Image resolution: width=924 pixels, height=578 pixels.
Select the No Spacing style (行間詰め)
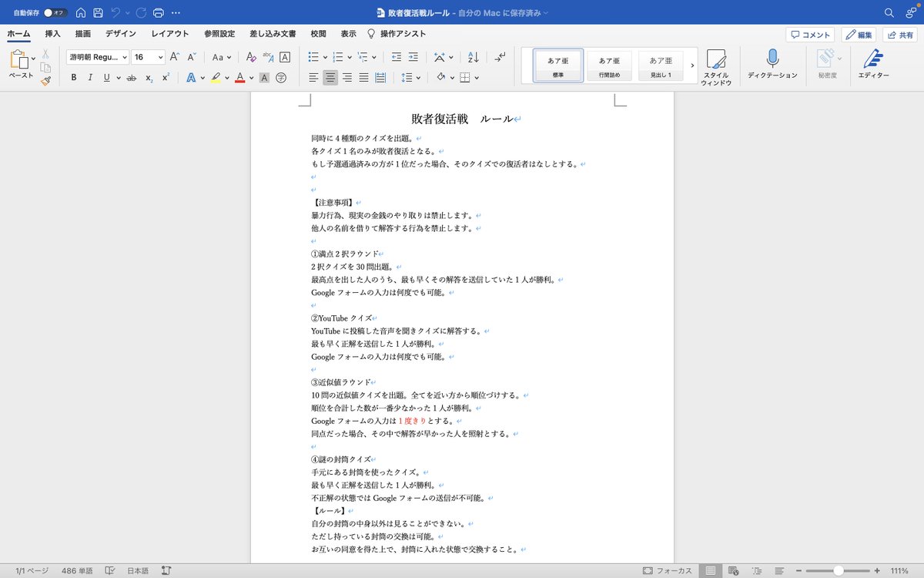[x=610, y=66]
